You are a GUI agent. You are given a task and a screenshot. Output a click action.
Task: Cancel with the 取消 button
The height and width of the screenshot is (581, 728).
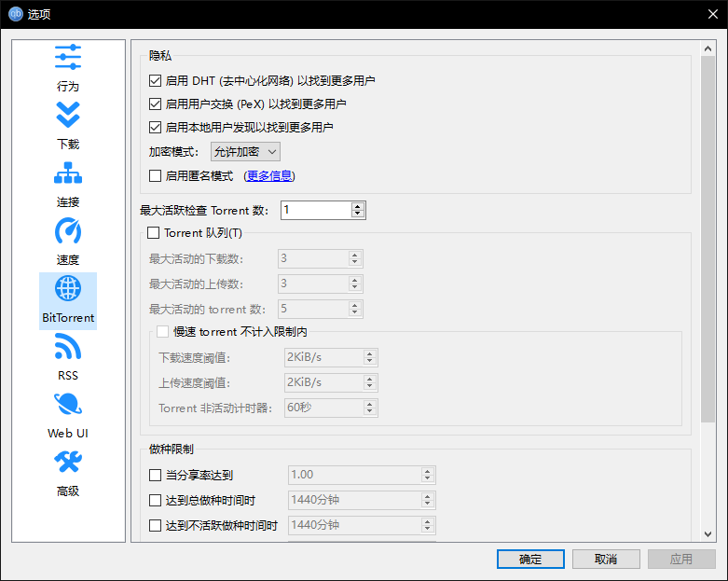tap(606, 560)
